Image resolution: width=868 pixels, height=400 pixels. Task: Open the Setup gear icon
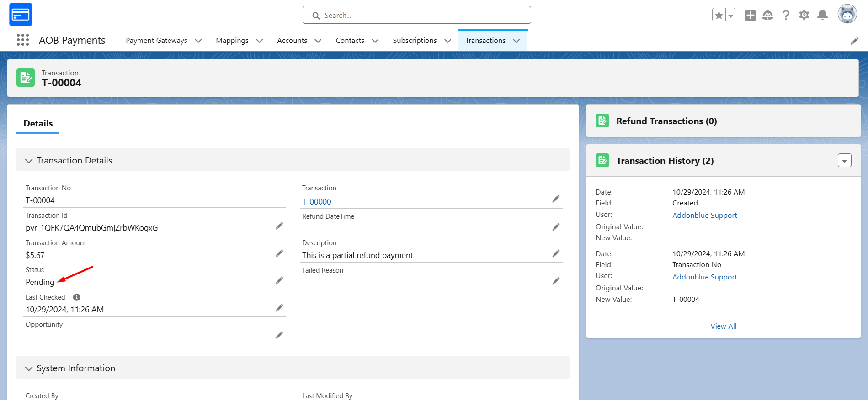(x=804, y=15)
